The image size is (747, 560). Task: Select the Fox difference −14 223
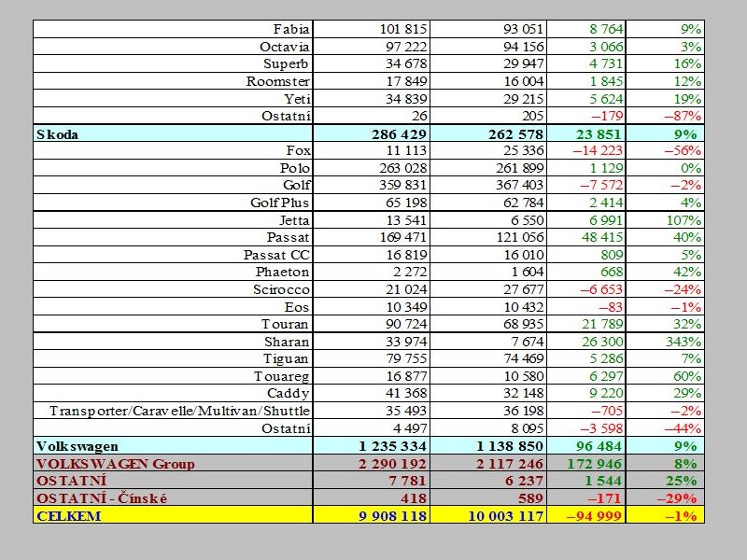(x=598, y=150)
